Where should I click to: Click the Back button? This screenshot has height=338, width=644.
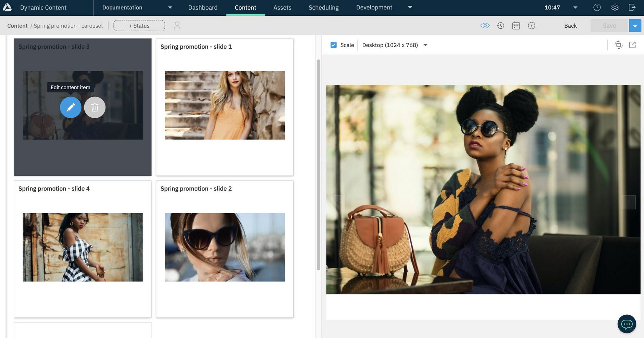click(x=570, y=26)
